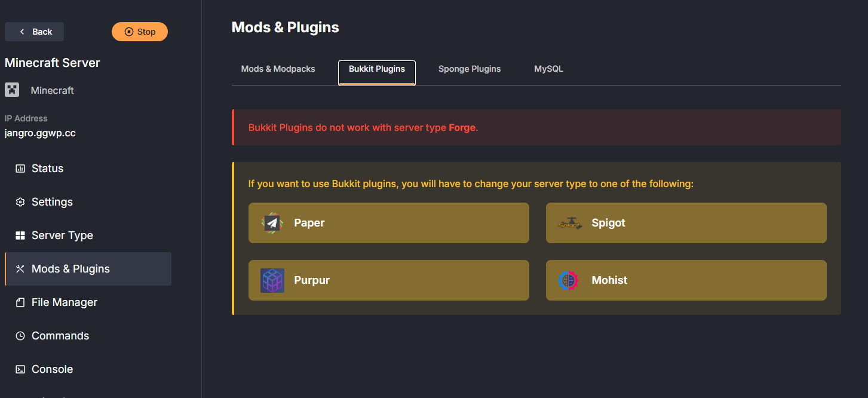Click the File Manager document icon
The image size is (868, 398).
(x=20, y=302)
